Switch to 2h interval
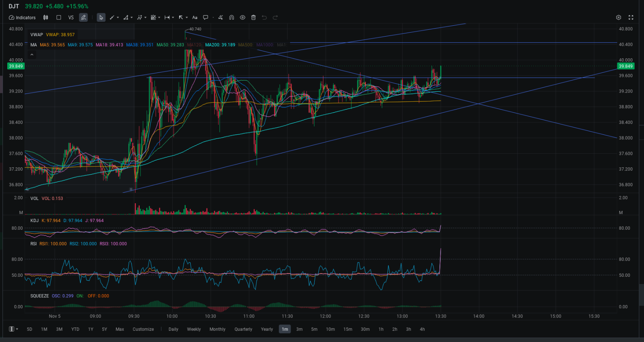644x342 pixels. click(395, 329)
